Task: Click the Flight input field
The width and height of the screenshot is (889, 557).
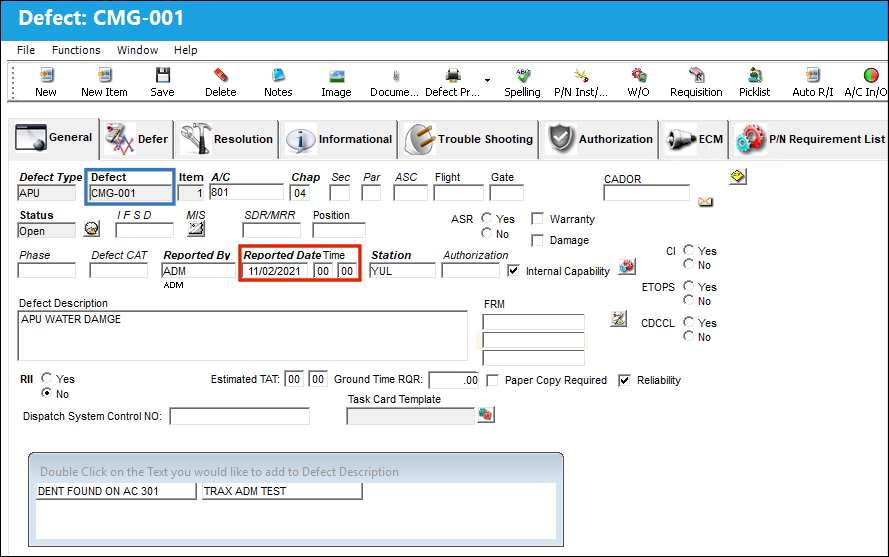Action: click(458, 193)
